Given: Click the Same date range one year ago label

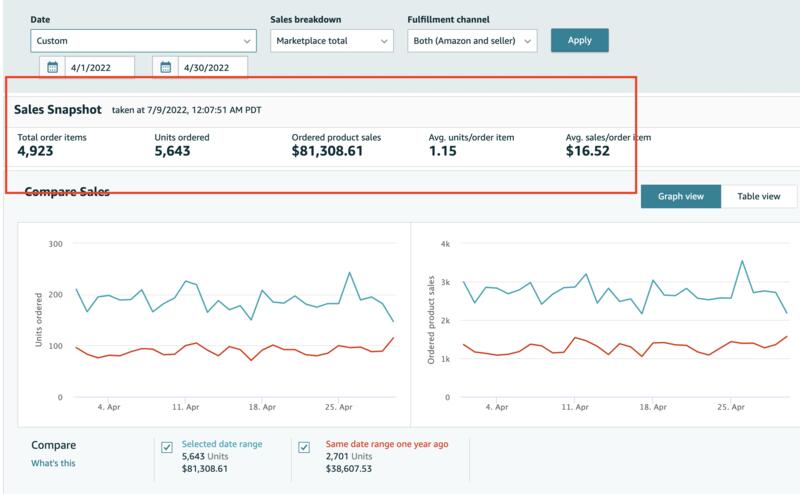Looking at the screenshot, I should pyautogui.click(x=387, y=444).
